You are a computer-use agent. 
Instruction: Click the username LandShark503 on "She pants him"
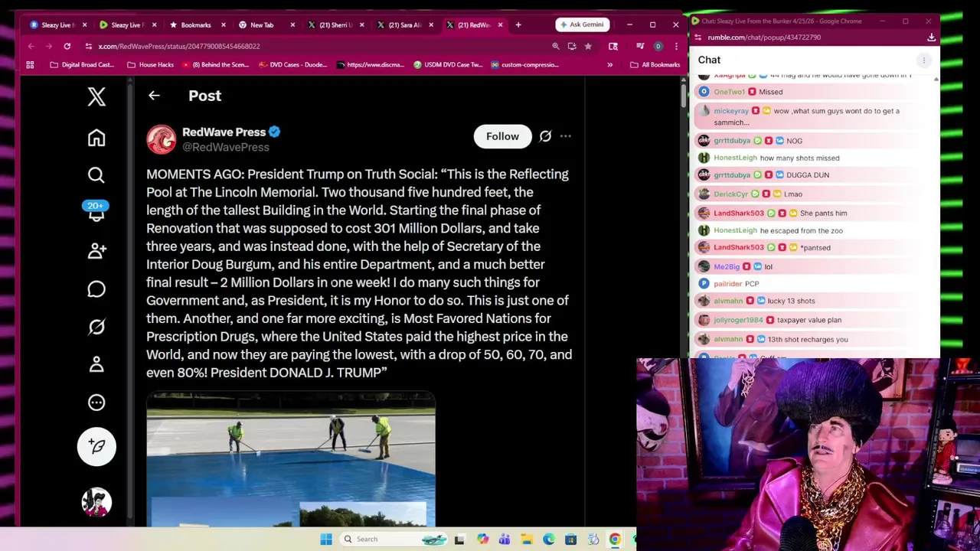click(739, 213)
